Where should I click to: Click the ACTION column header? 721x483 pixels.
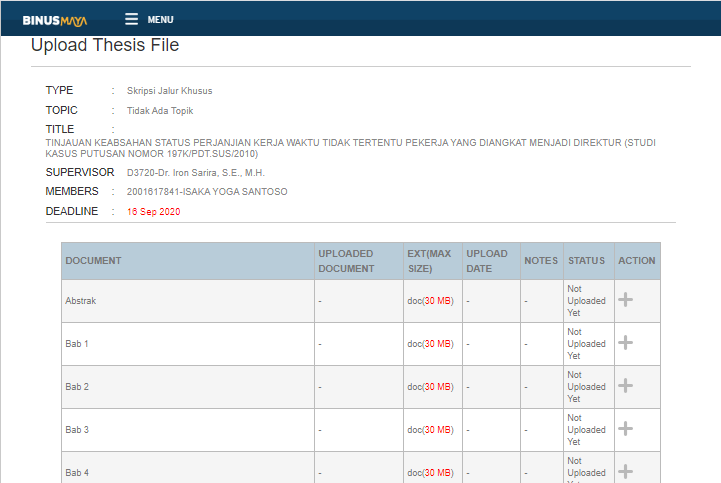click(637, 261)
